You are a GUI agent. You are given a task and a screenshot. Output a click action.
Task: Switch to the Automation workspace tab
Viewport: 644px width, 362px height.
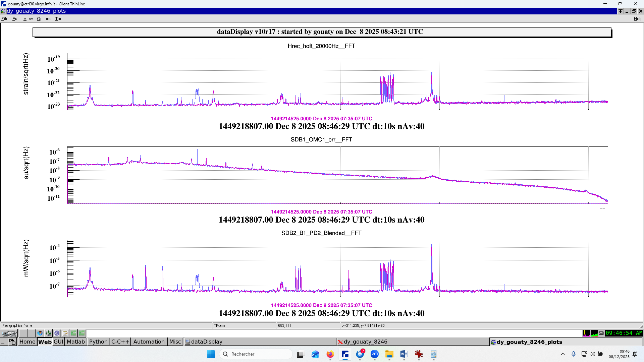point(149,342)
